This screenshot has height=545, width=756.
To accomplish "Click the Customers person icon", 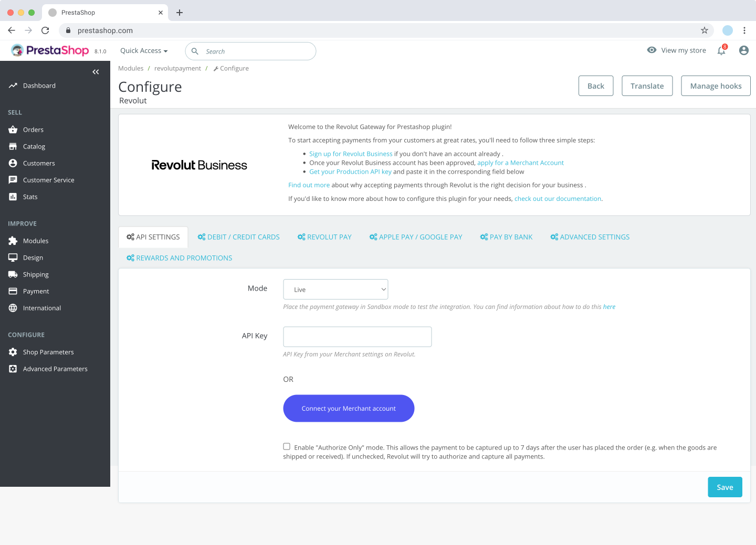I will point(13,163).
